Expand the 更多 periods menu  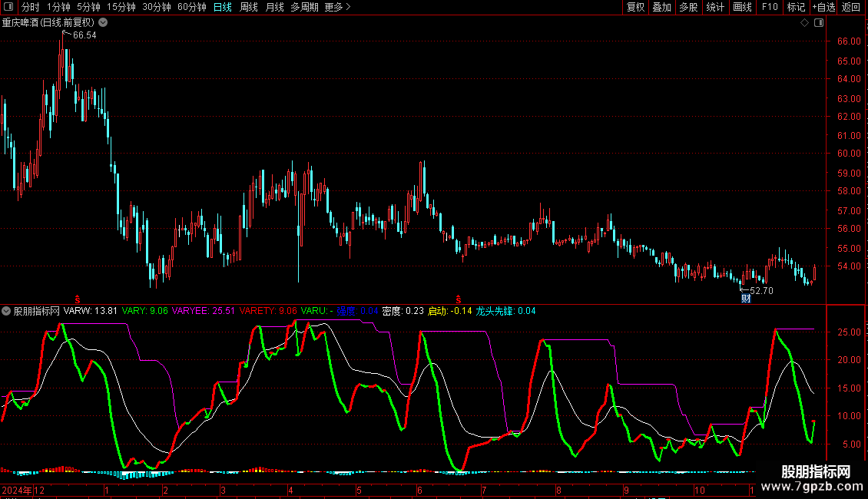click(337, 7)
